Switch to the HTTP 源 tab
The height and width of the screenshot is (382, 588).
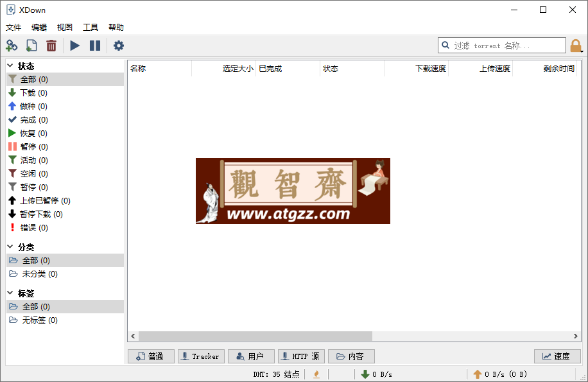(x=301, y=356)
